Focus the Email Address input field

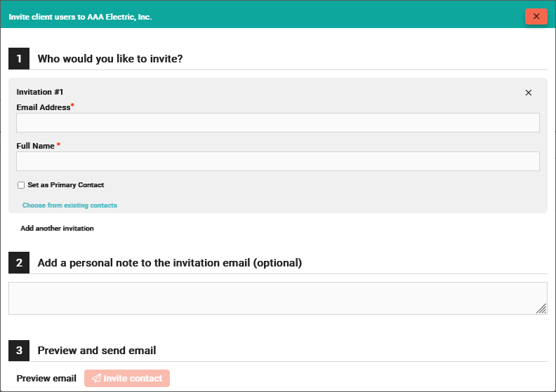(277, 123)
